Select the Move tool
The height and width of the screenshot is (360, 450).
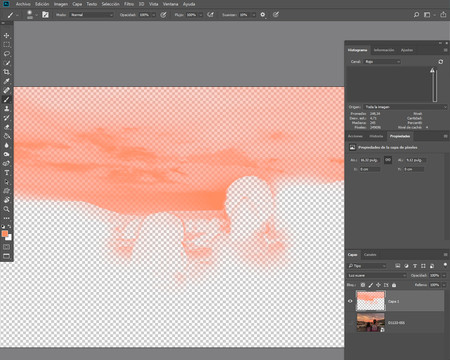[6, 35]
